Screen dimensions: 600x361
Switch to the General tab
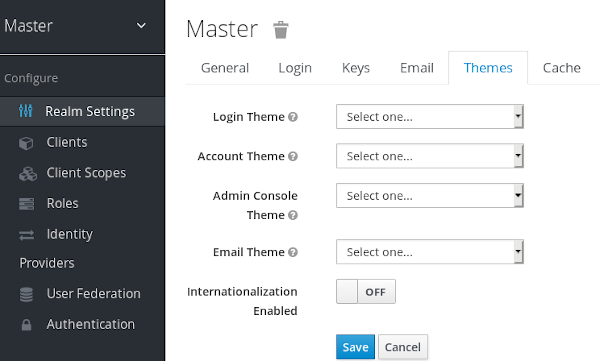point(225,68)
